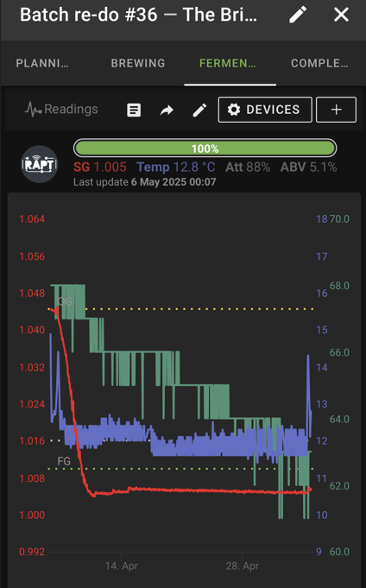366x588 pixels.
Task: Select the Fermenting tab
Action: point(228,63)
